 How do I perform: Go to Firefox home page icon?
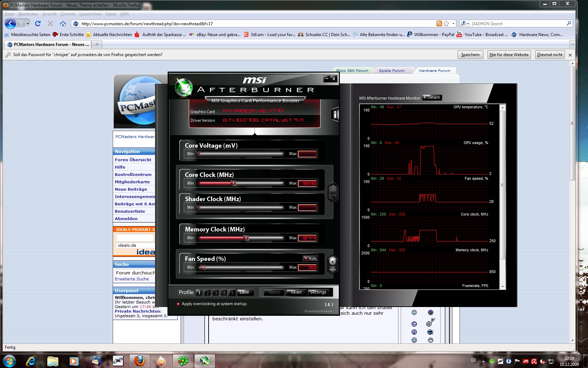tap(63, 23)
